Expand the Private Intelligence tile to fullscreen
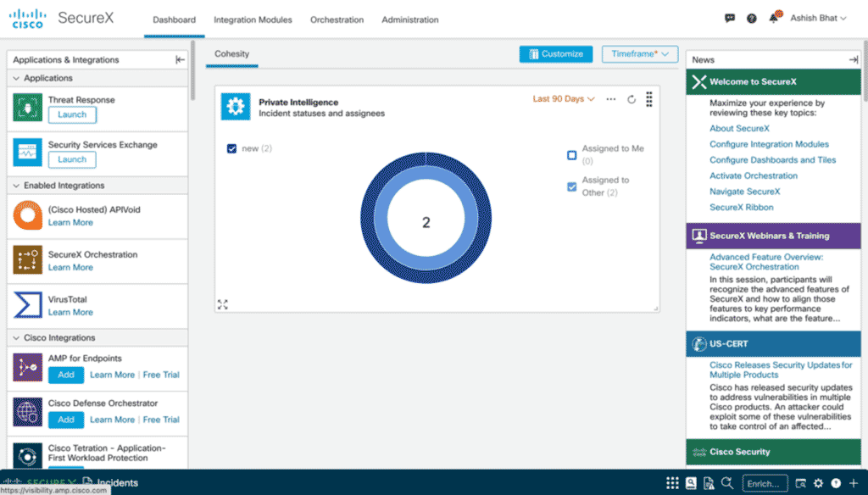This screenshot has height=495, width=868. 223,304
